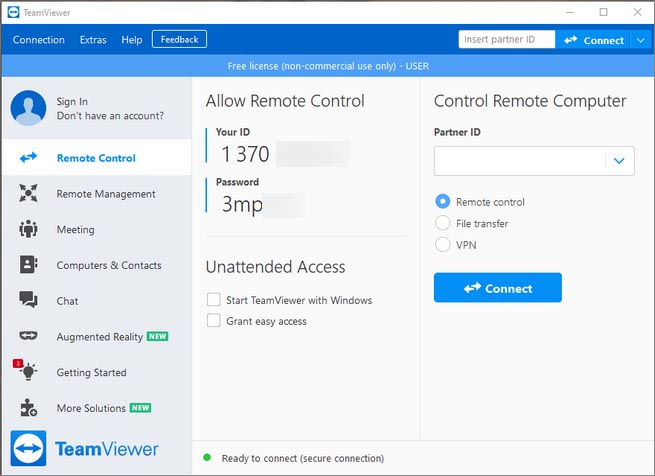This screenshot has width=655, height=476.
Task: Click the More Solutions puzzle piece icon
Action: point(28,407)
